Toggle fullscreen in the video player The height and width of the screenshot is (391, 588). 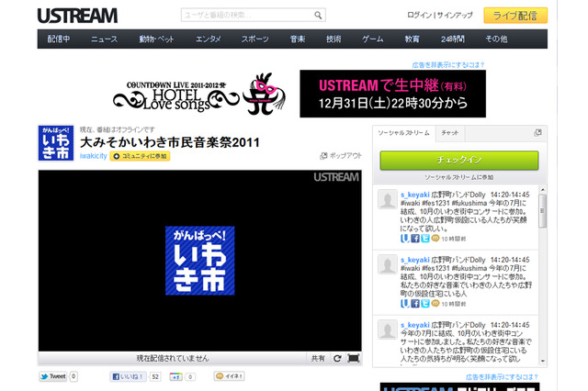click(353, 358)
